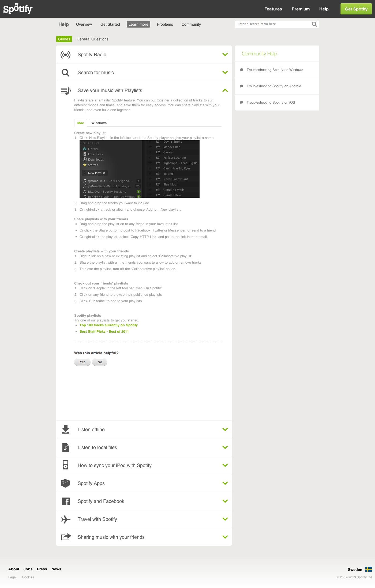Screen dimensions: 375x588
Task: Click the Listen offline section title
Action: pyautogui.click(x=91, y=430)
